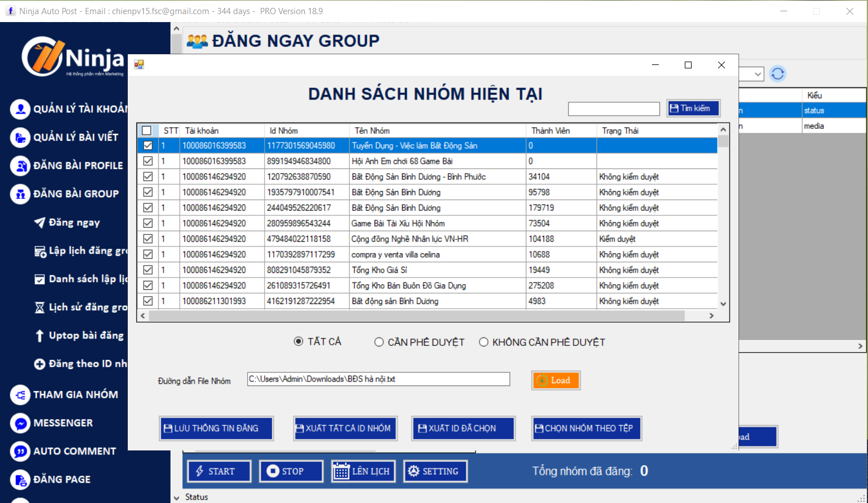Click the Trạng Thái column header
This screenshot has height=503, width=868.
pos(657,131)
